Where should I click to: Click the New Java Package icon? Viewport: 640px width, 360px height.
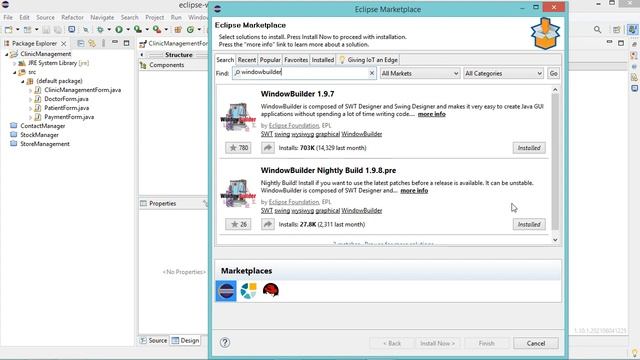point(178,30)
